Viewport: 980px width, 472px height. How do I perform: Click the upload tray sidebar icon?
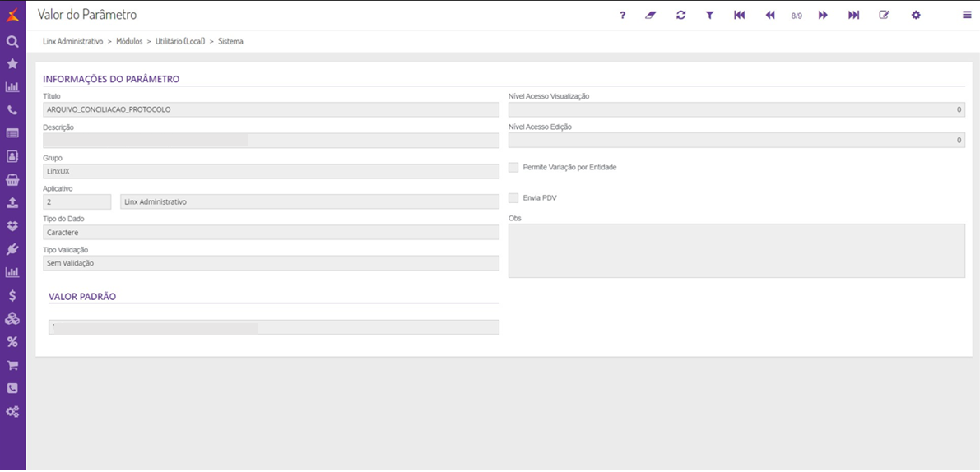point(12,203)
